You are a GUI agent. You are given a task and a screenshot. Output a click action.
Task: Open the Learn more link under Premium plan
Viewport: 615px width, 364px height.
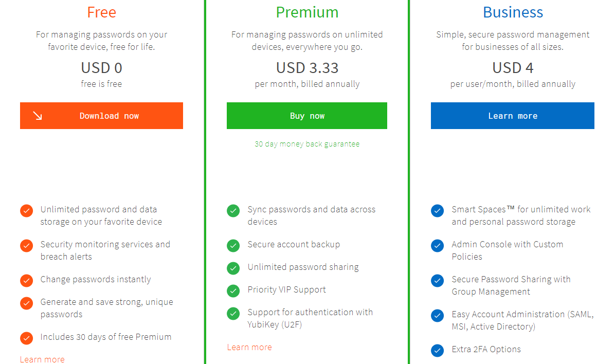249,347
